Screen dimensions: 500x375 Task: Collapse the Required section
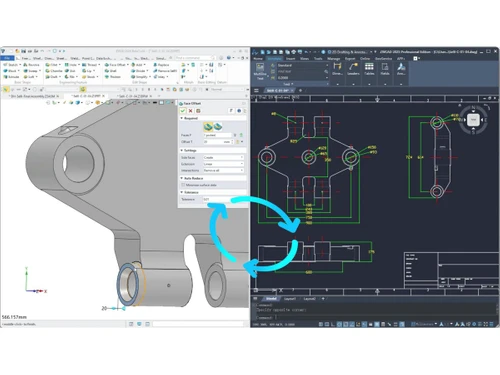[182, 118]
